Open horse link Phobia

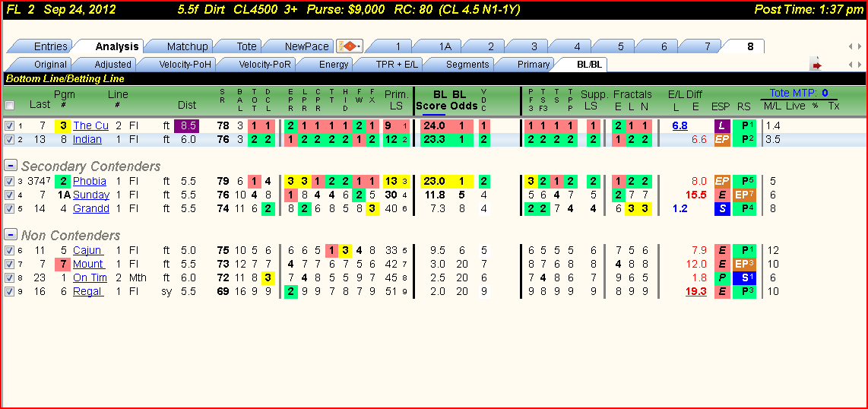coord(89,181)
